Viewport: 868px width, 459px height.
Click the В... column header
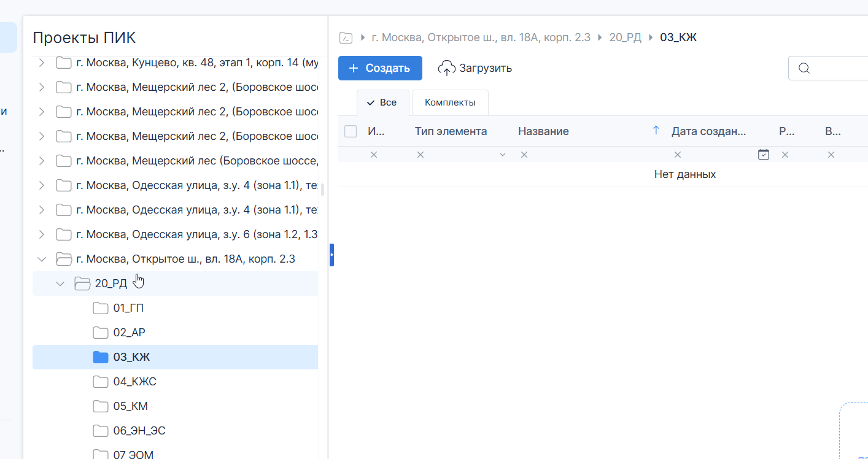833,131
